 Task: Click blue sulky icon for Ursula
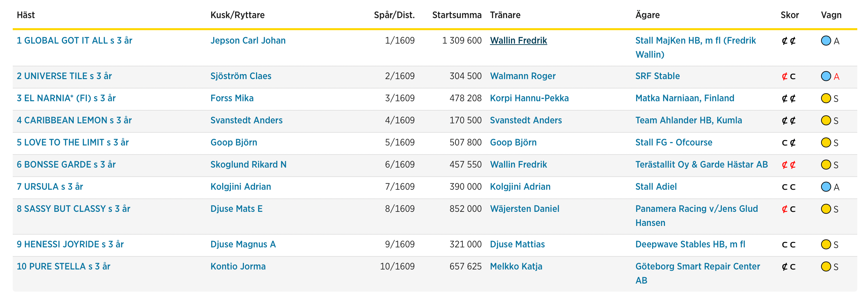[826, 187]
